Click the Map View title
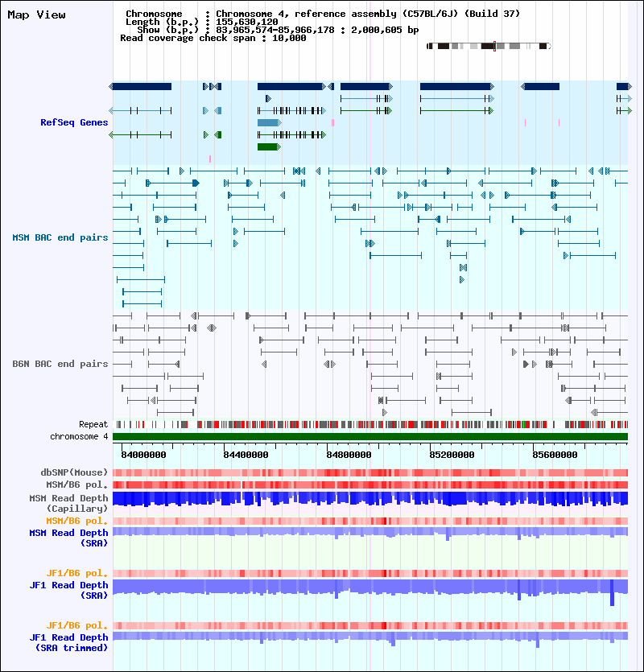The image size is (644, 672). pyautogui.click(x=36, y=14)
